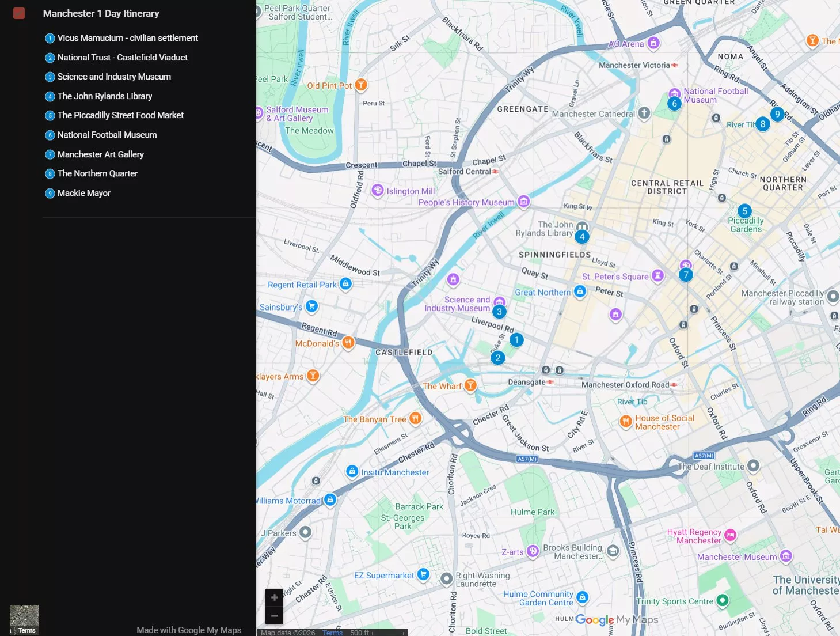Click map marker 9 near Addington St

click(x=777, y=114)
